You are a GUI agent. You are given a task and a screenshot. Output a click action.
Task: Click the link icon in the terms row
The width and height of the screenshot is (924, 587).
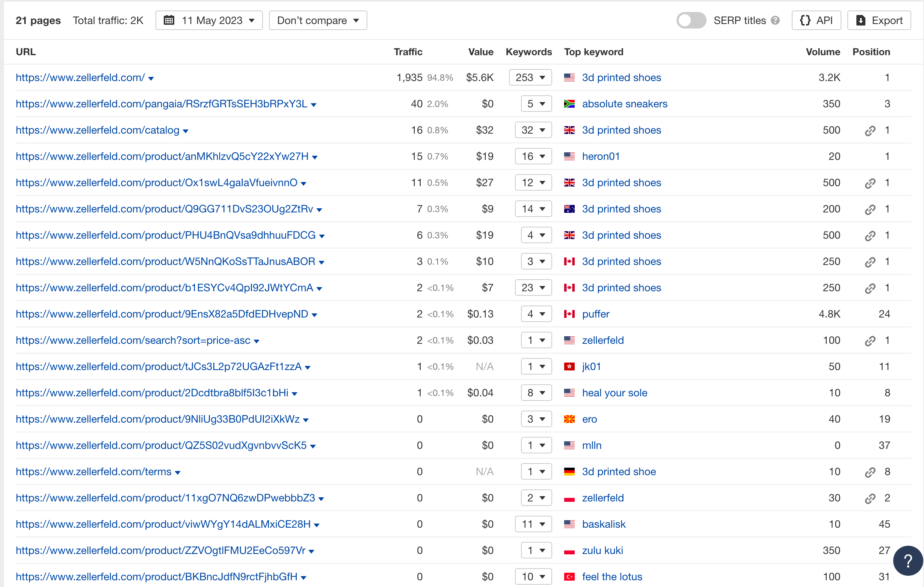coord(870,472)
